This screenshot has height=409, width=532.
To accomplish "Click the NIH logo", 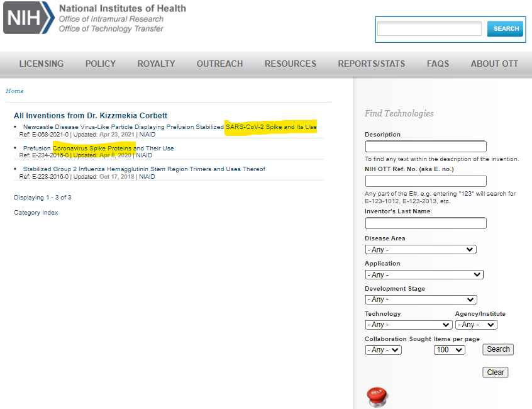I will pos(29,18).
